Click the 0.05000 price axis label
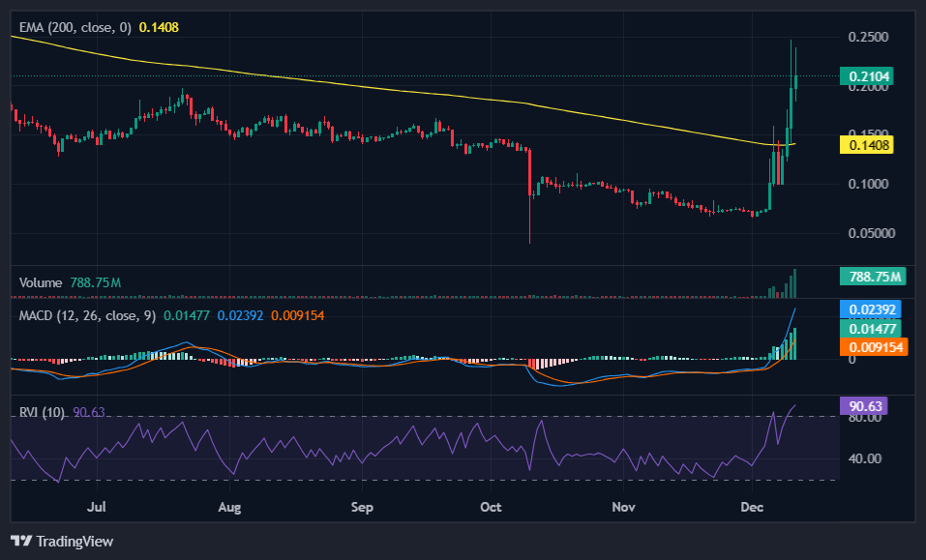Screen dimensions: 926x560 867,233
